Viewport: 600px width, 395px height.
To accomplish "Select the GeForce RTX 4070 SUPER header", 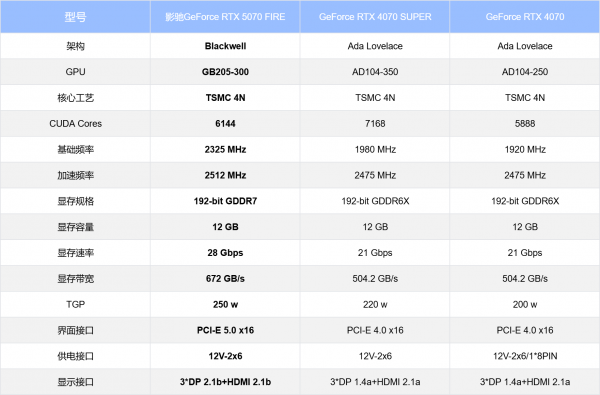I will 375,17.
